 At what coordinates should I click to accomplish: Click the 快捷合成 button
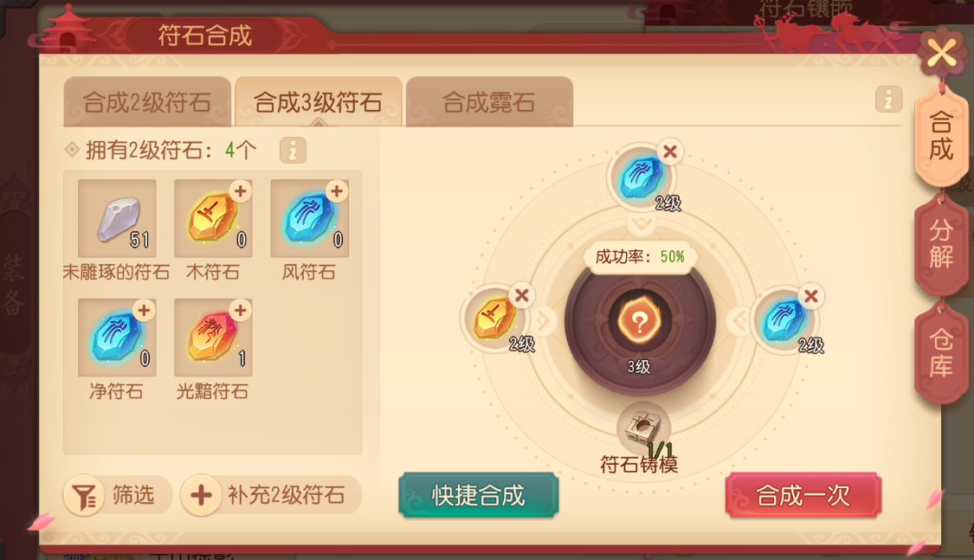point(478,495)
